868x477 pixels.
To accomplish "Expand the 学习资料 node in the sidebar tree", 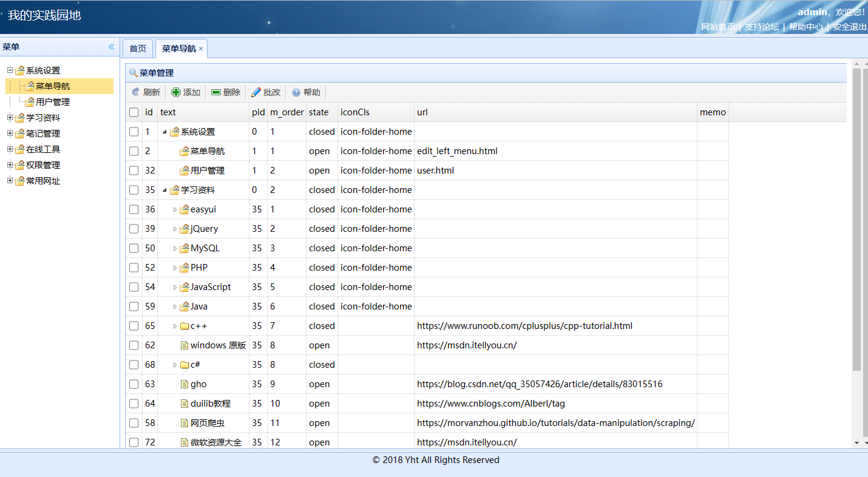I will 10,118.
